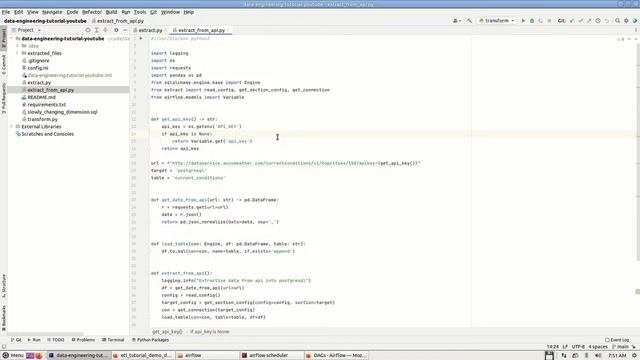Open IDE settings gear in toolbar
The image size is (640, 360).
coord(626,20)
